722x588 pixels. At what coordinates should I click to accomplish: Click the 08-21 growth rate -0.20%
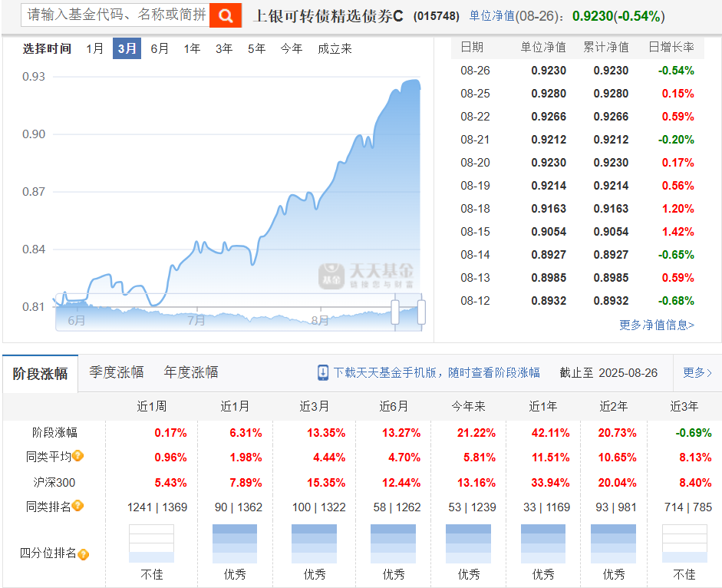[676, 140]
